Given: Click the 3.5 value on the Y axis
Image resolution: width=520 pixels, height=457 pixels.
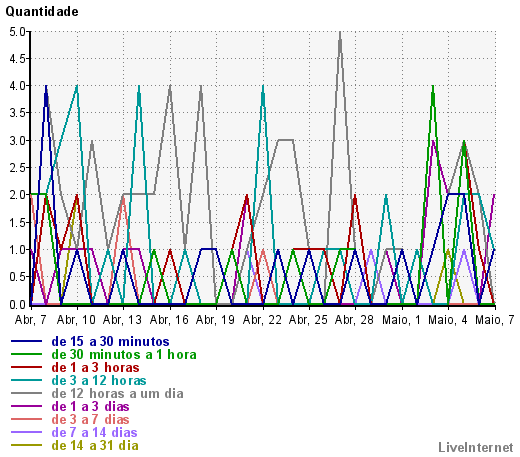Looking at the screenshot, I should pos(17,114).
